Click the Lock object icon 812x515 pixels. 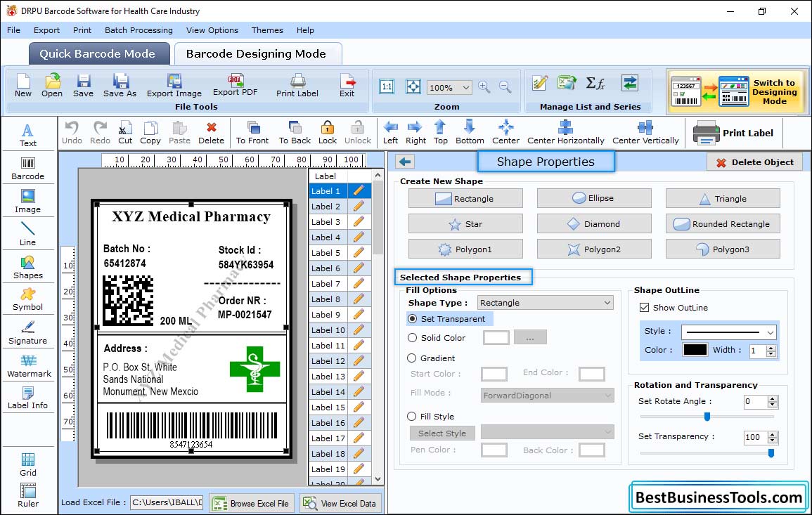[x=328, y=133]
